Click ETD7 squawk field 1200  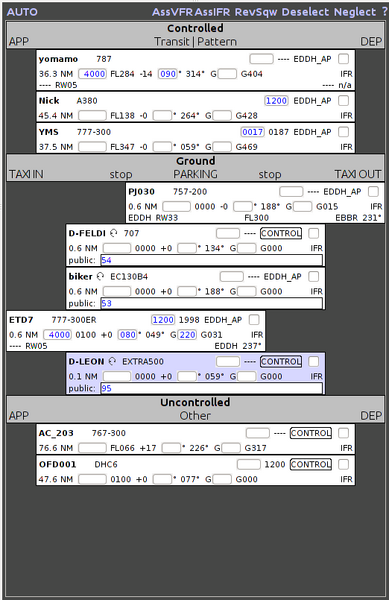click(163, 320)
